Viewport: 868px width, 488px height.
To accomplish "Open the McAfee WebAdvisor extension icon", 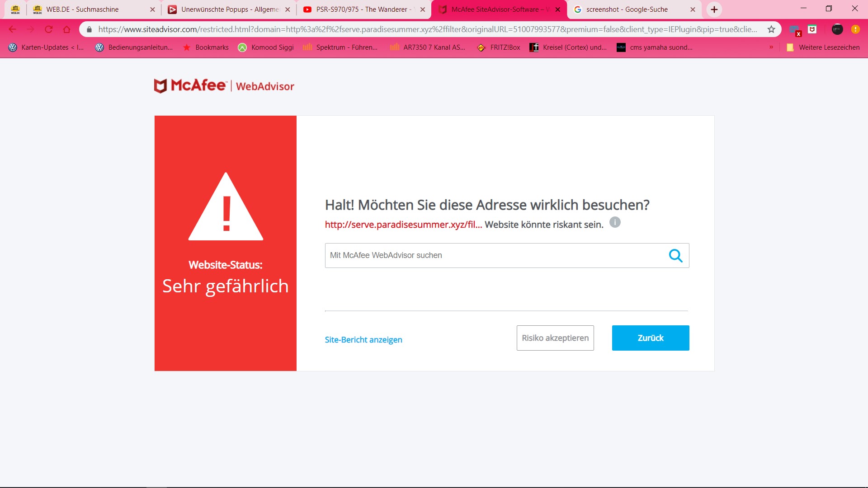I will (x=812, y=29).
